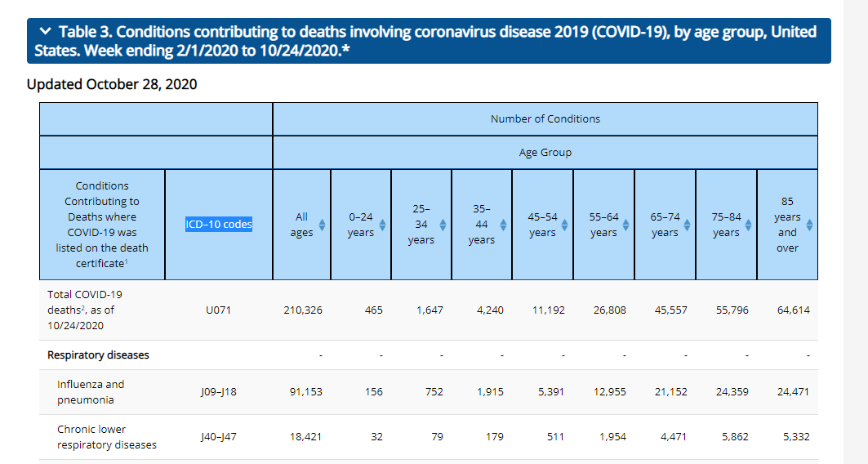Image resolution: width=868 pixels, height=464 pixels.
Task: Click the 18,421 chronic respiratory value
Action: click(306, 437)
